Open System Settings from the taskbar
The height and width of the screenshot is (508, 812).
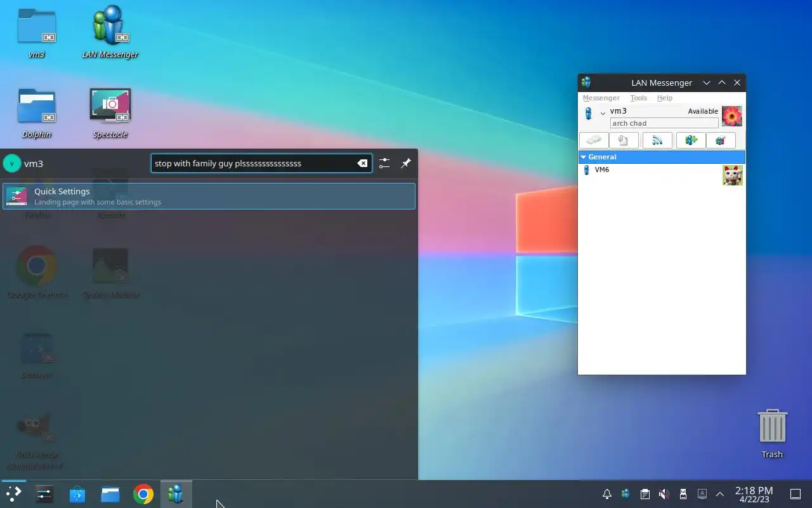(44, 494)
